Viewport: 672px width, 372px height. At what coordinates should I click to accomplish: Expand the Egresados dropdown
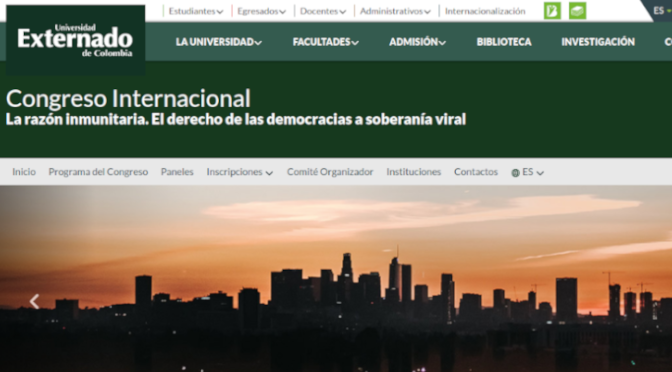coord(261,11)
